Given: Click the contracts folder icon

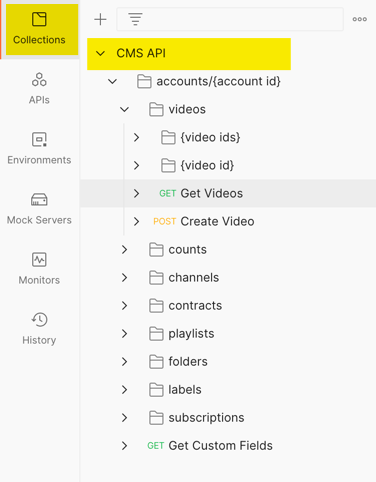Looking at the screenshot, I should 156,305.
